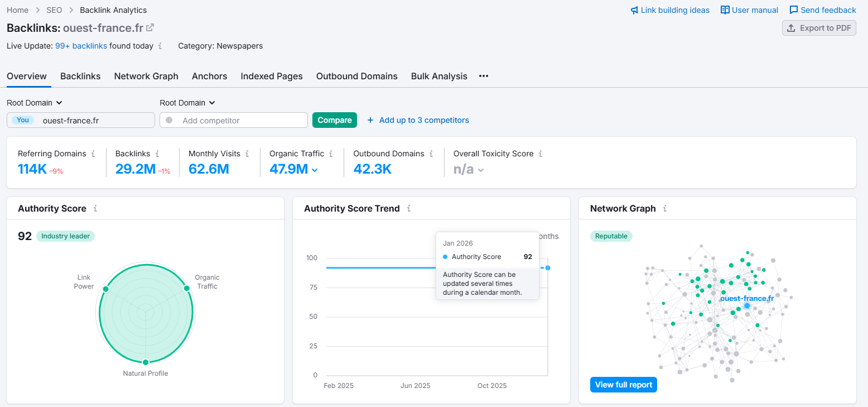Click info icon next to Referring Domains
This screenshot has height=407, width=868.
tap(93, 154)
